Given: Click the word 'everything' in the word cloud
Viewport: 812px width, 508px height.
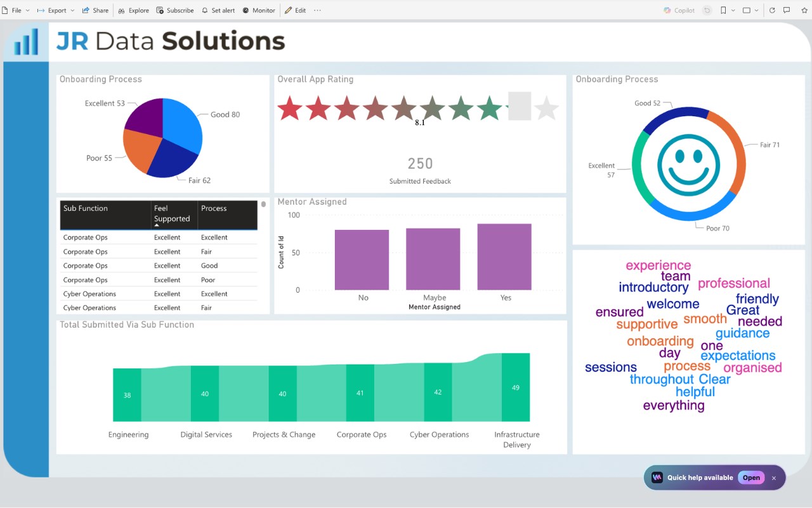Looking at the screenshot, I should [x=674, y=405].
